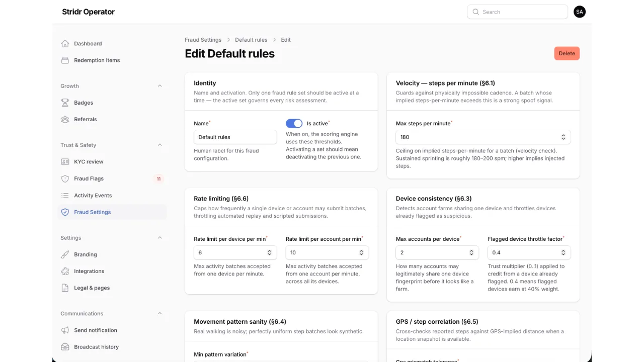Collapse the Trust & Safety sidebar group

click(159, 145)
